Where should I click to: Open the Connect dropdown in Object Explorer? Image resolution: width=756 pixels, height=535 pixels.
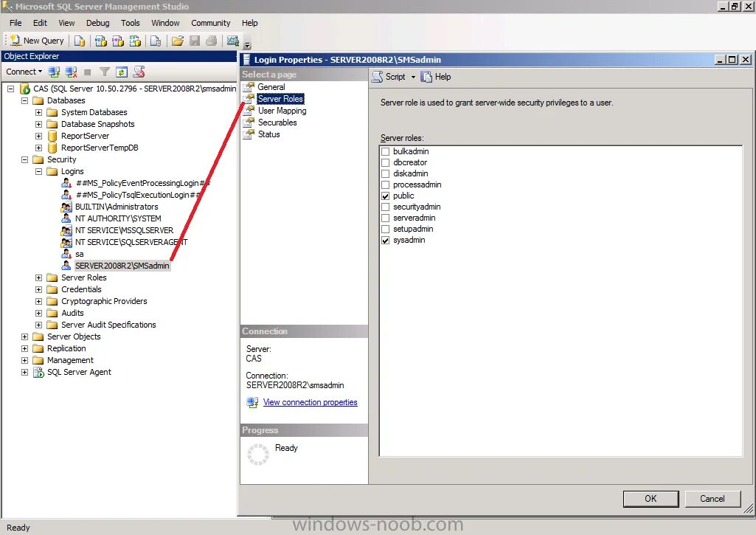24,72
